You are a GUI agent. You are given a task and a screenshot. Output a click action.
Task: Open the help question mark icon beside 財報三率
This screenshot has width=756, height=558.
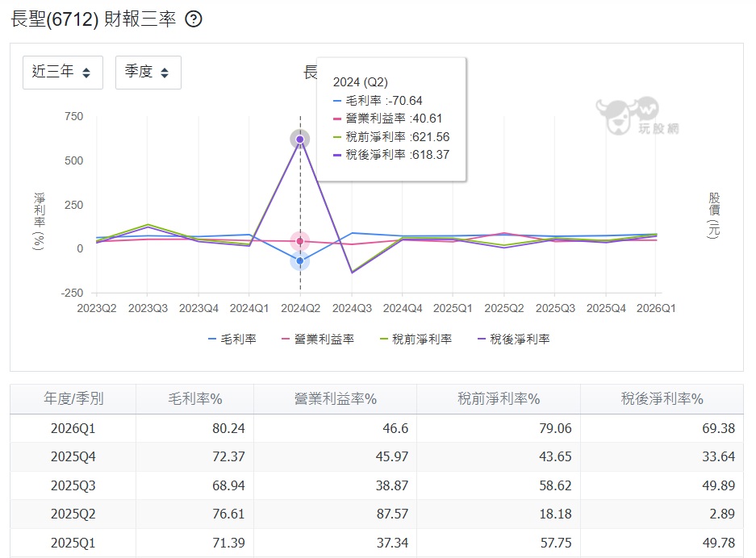[194, 19]
